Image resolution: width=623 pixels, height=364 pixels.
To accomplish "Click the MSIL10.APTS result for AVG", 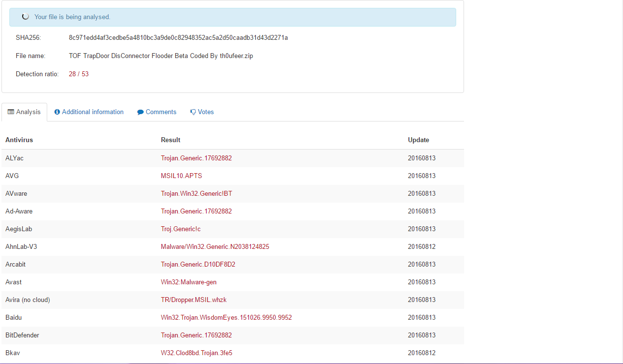I will (182, 176).
